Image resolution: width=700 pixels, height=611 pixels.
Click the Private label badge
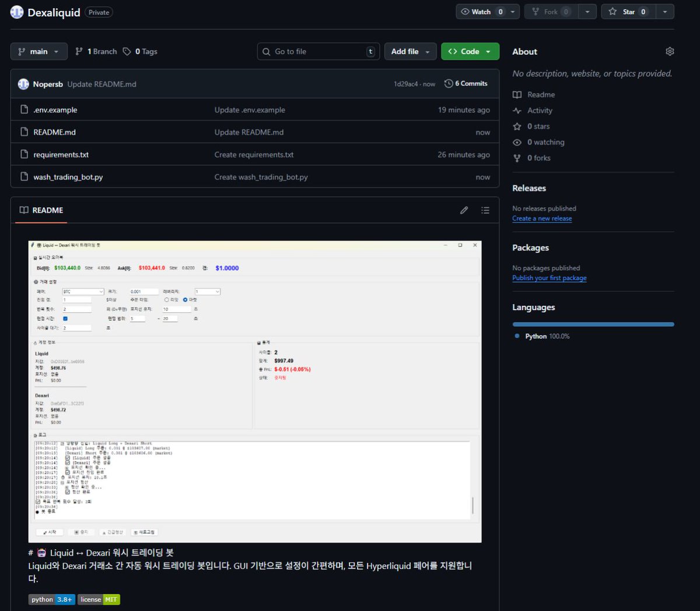pos(99,12)
